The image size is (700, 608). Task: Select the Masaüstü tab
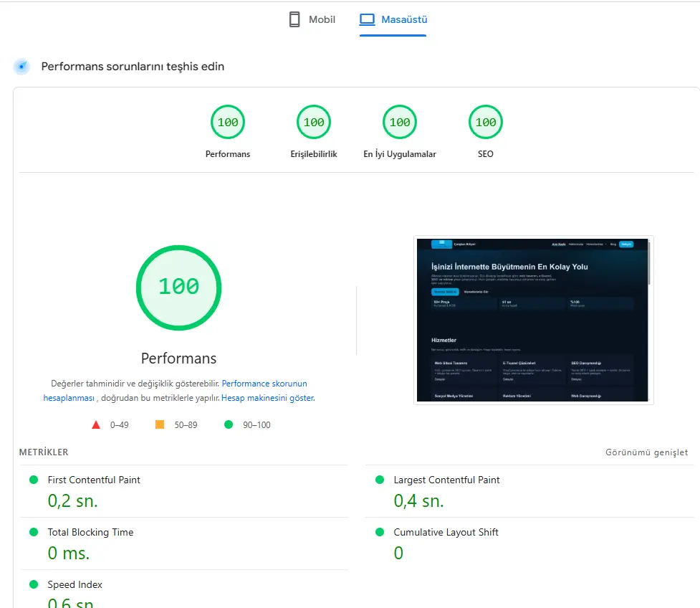(393, 19)
